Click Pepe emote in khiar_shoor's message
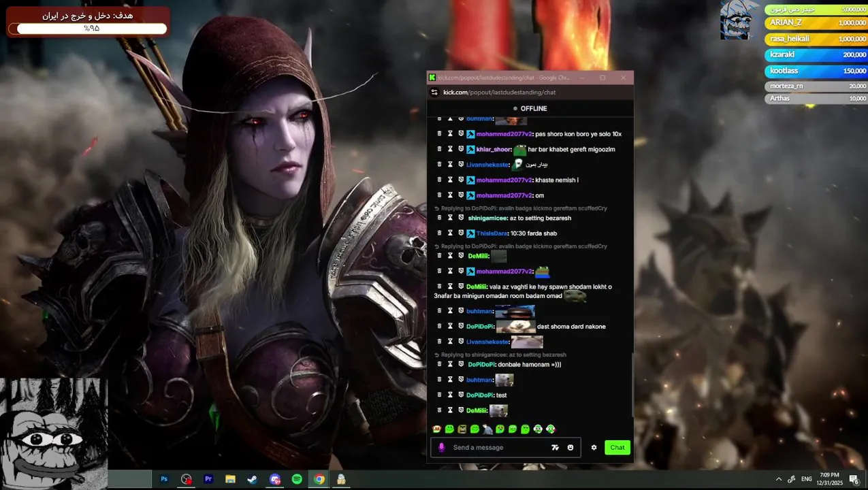868x490 pixels. (520, 149)
